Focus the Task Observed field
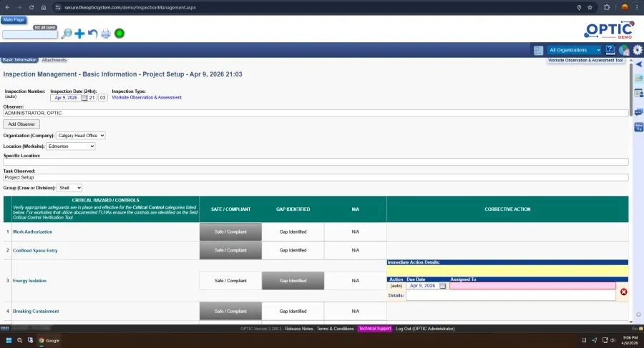Screen dimensions: 644x348 pos(316,178)
